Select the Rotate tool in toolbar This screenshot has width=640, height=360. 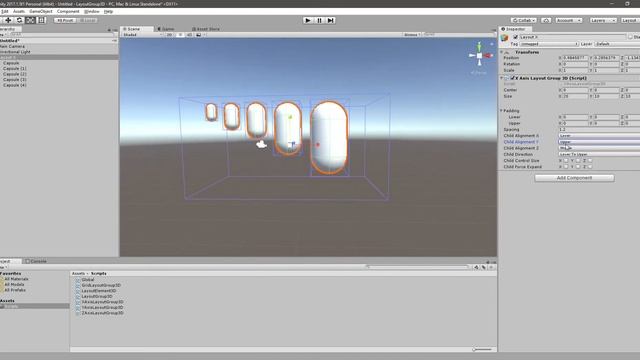19,20
